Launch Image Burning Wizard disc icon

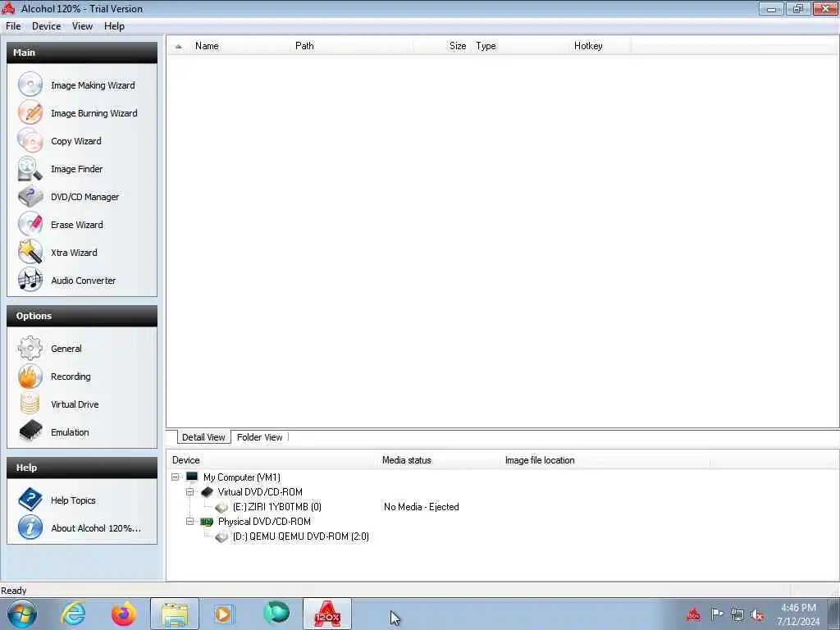click(30, 112)
